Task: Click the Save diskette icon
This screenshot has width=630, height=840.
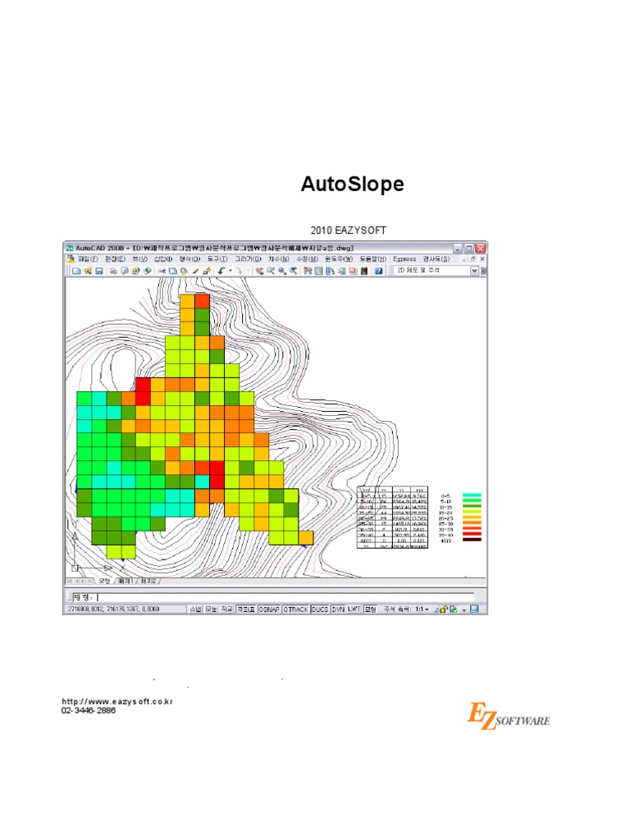Action: (x=99, y=271)
